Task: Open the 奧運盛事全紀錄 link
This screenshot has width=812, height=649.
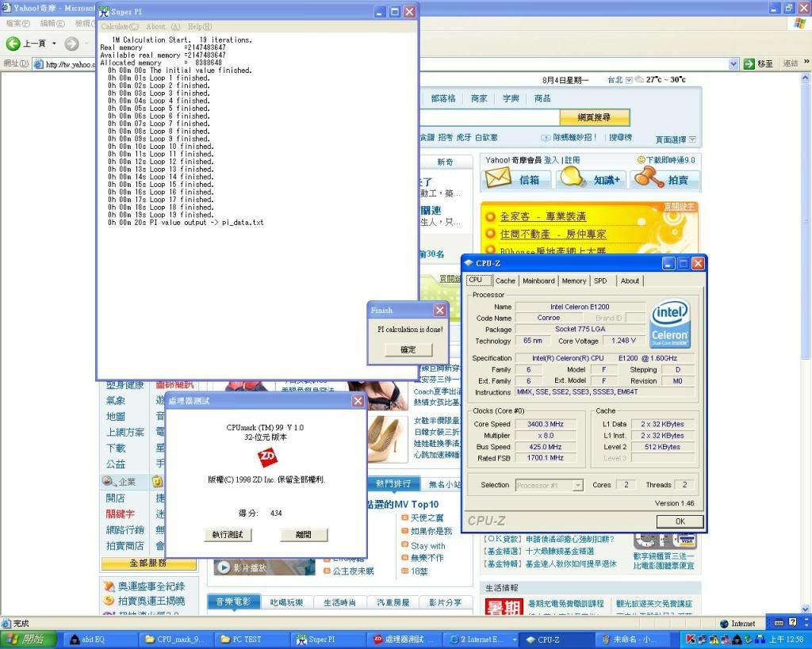Action: 151,586
